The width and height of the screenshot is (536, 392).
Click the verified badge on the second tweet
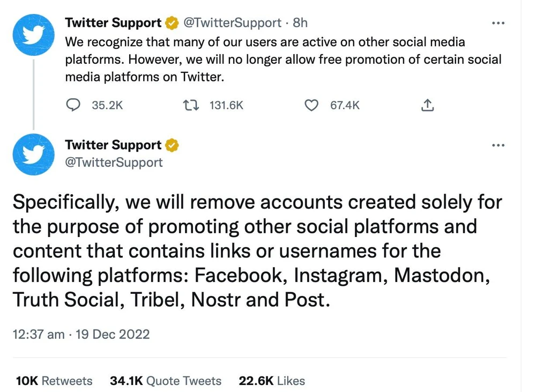coord(171,145)
